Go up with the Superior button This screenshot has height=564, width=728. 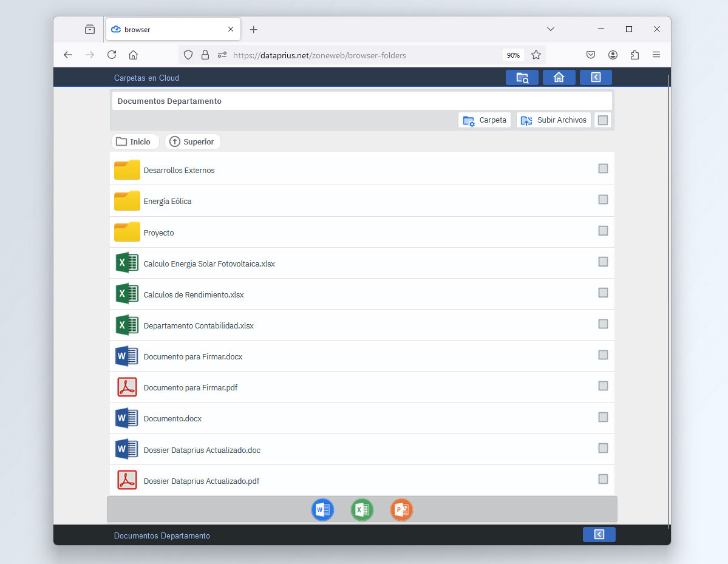click(192, 141)
